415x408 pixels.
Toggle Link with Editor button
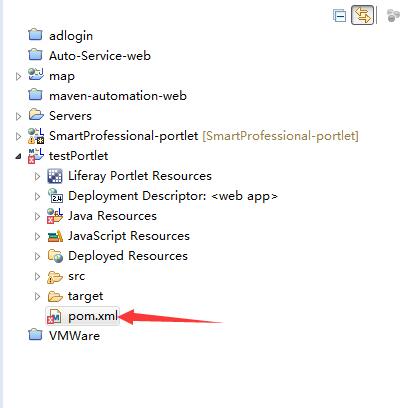coord(362,15)
